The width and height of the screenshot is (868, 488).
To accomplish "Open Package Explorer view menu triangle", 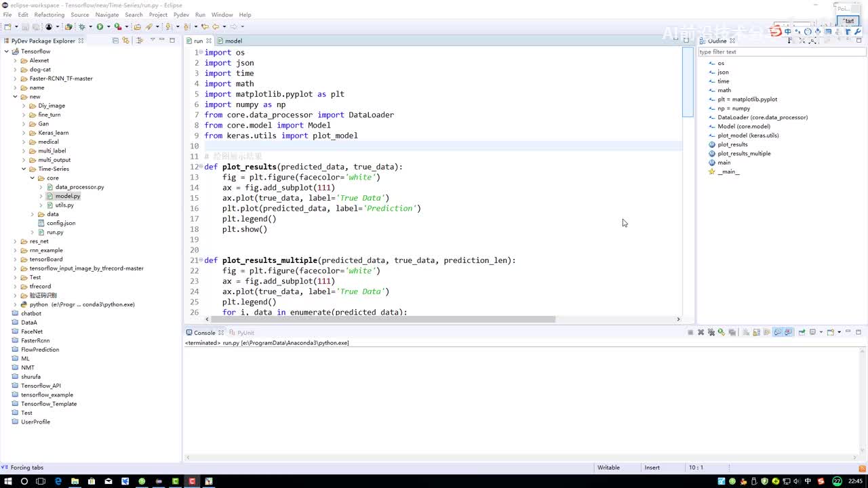I will pyautogui.click(x=152, y=41).
